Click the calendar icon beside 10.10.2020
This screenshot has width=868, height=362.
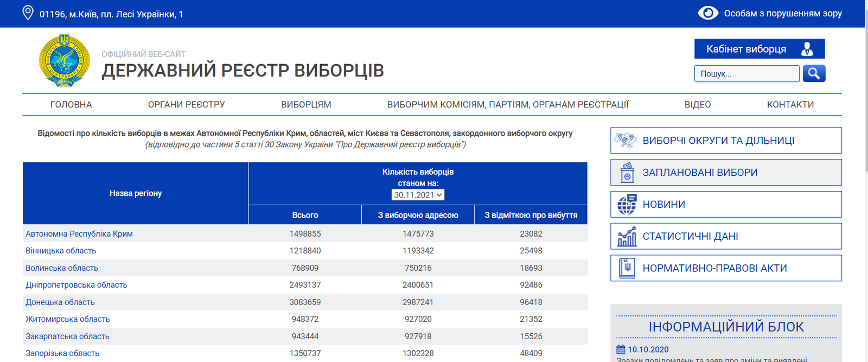pyautogui.click(x=621, y=350)
